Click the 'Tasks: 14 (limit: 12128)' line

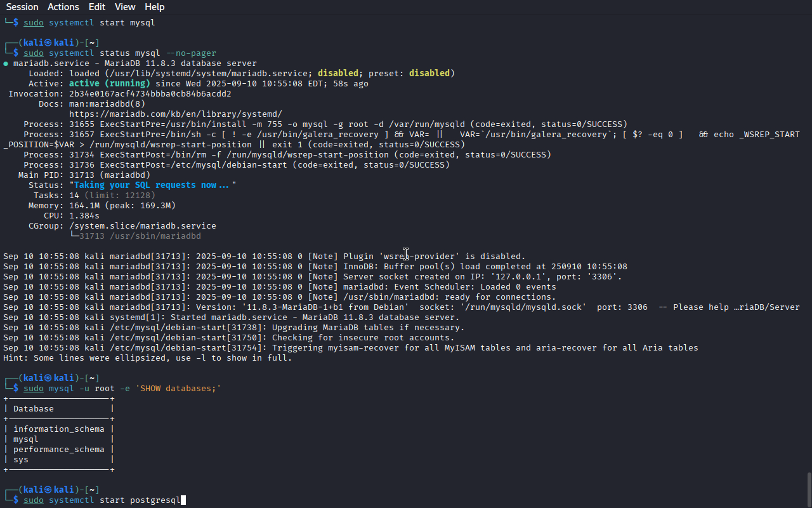tap(95, 196)
